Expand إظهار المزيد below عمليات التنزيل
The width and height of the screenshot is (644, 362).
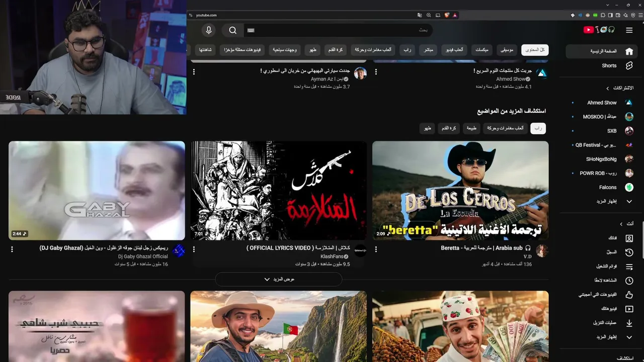click(x=602, y=337)
